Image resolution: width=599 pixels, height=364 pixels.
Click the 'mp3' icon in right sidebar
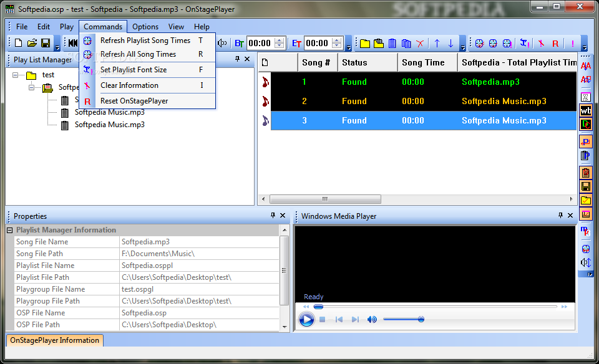coord(586,231)
